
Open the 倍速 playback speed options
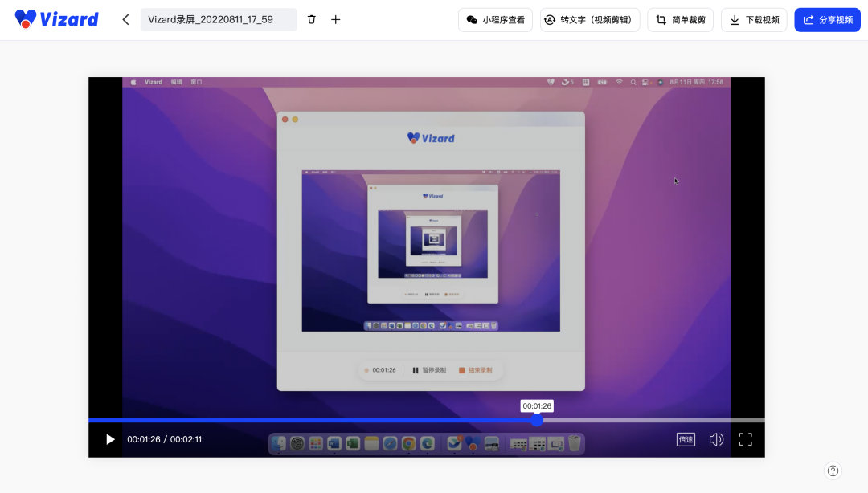tap(685, 439)
